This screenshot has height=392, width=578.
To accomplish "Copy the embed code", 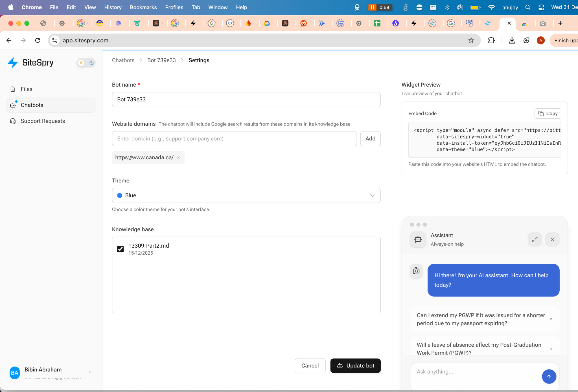I will coord(547,113).
